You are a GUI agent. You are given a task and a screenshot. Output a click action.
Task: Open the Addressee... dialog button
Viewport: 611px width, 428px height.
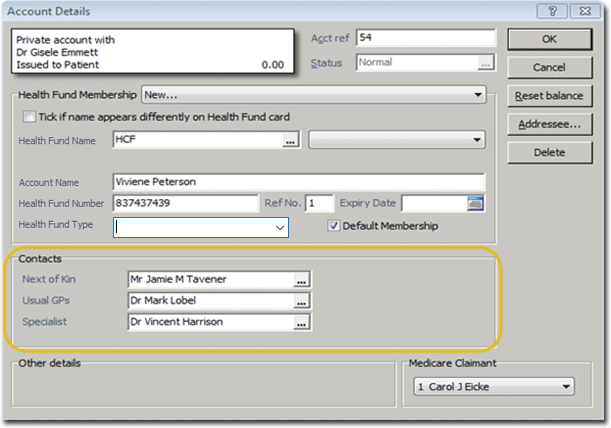(x=549, y=125)
